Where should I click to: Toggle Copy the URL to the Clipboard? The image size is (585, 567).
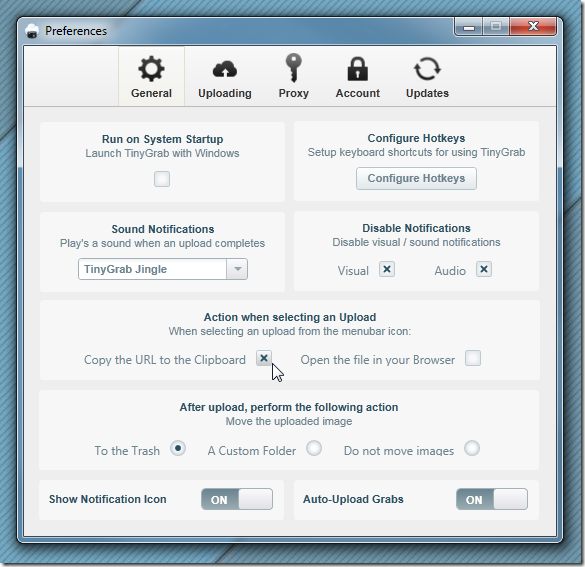[264, 358]
